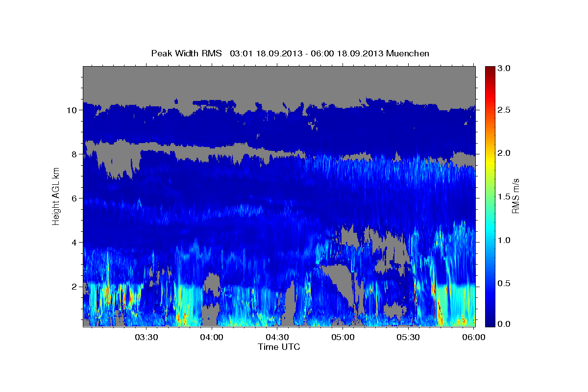Click the colorbar value 2.5
Screen dimensions: 588x392
(x=504, y=110)
